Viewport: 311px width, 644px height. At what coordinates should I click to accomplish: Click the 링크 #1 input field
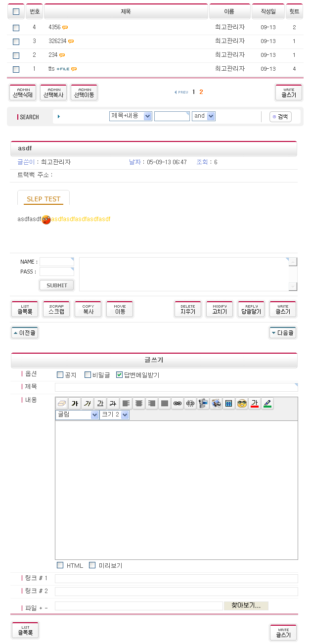pos(177,579)
